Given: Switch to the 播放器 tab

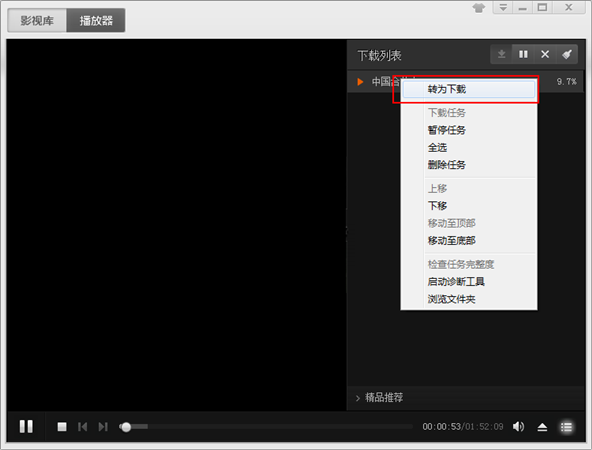Looking at the screenshot, I should (x=96, y=20).
